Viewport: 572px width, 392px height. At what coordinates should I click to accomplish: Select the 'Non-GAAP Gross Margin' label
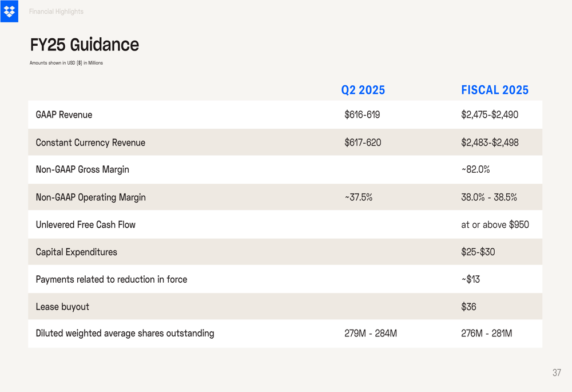[82, 170]
